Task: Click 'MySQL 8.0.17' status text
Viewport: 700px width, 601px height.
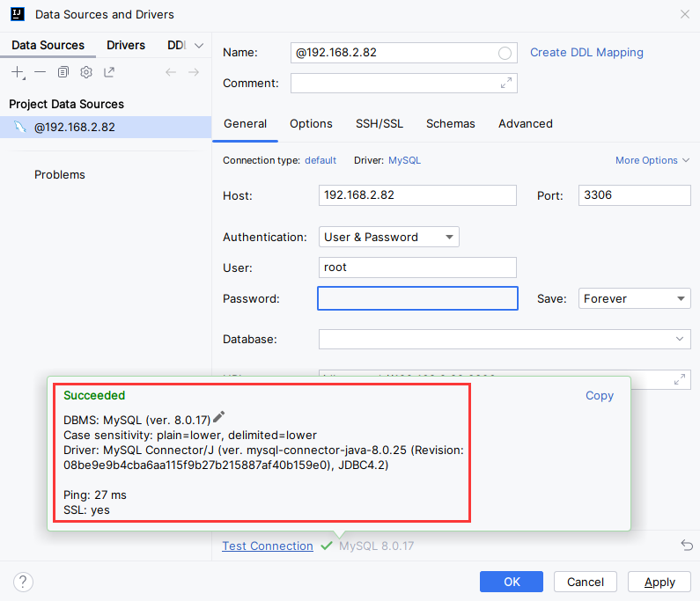Action: [376, 546]
